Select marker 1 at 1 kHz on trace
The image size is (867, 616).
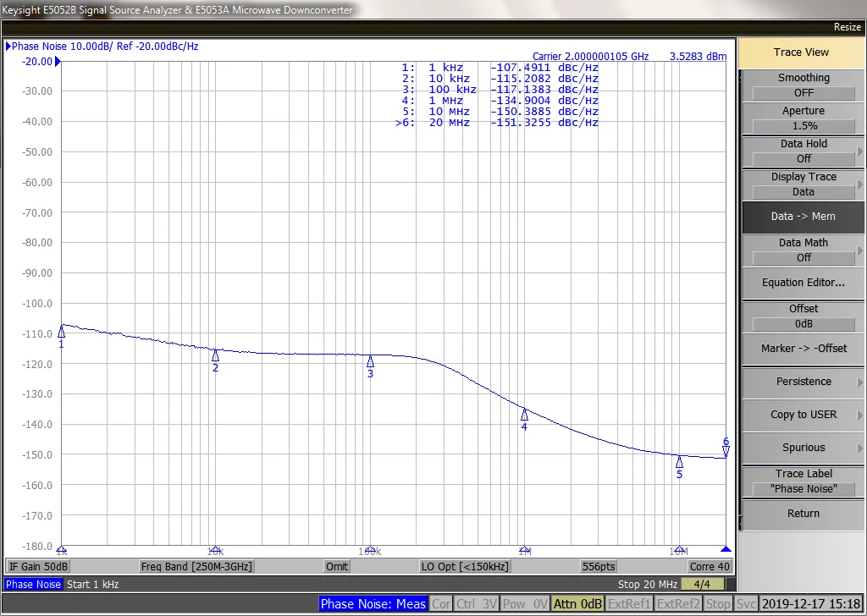click(x=61, y=332)
